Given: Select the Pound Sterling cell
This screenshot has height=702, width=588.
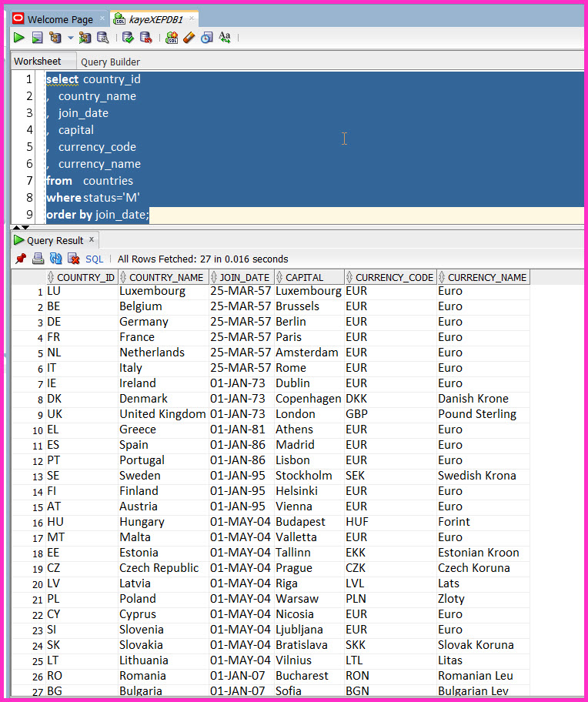Looking at the screenshot, I should click(x=483, y=414).
